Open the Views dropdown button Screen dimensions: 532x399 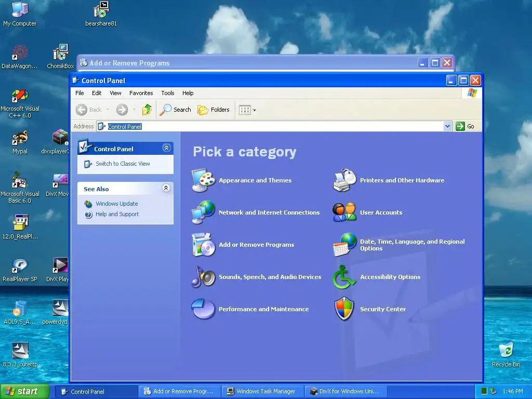247,110
